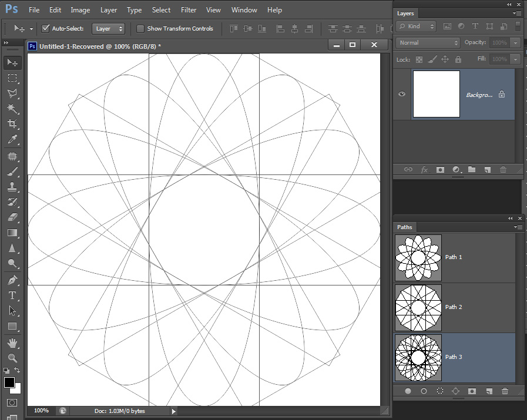The height and width of the screenshot is (420, 527).
Task: Open the Image menu
Action: (80, 10)
